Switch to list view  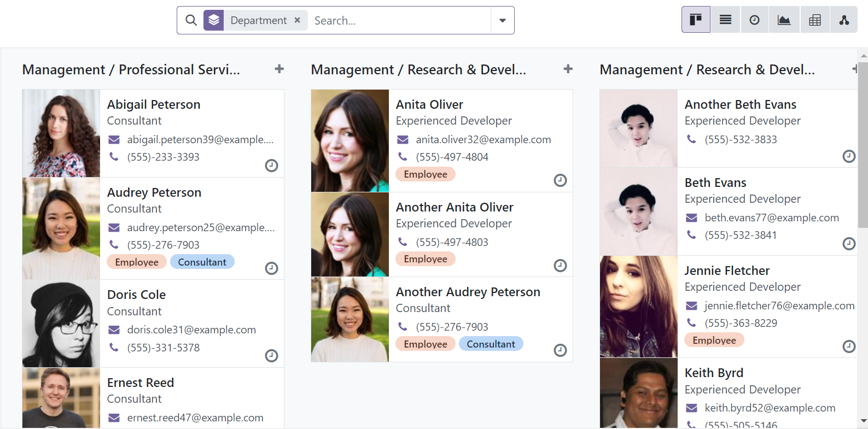[x=725, y=20]
